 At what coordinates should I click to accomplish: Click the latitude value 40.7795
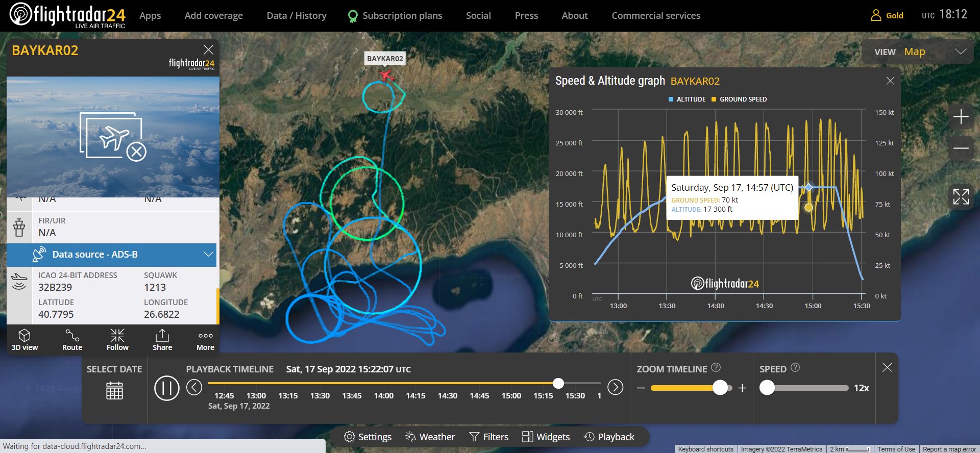pyautogui.click(x=56, y=314)
